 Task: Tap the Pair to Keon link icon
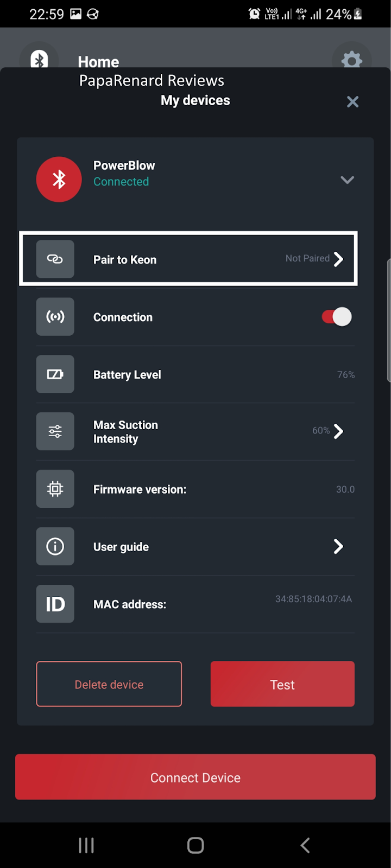click(x=55, y=259)
